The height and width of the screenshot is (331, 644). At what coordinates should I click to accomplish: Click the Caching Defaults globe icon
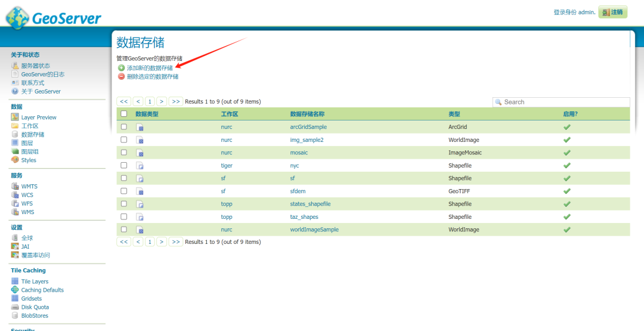click(15, 289)
